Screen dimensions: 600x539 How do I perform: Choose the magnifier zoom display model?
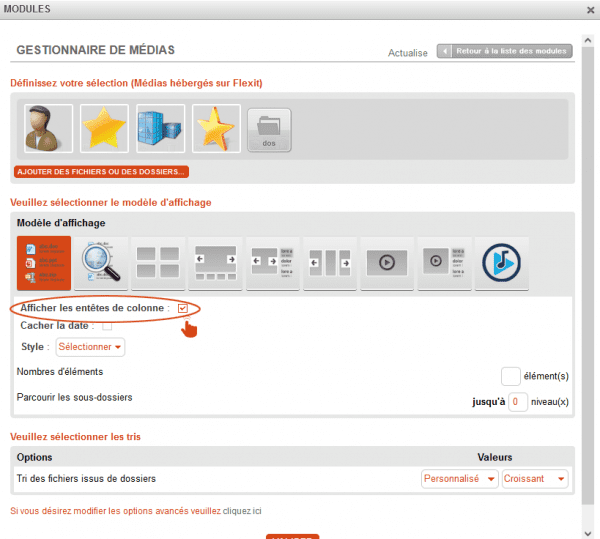click(101, 264)
